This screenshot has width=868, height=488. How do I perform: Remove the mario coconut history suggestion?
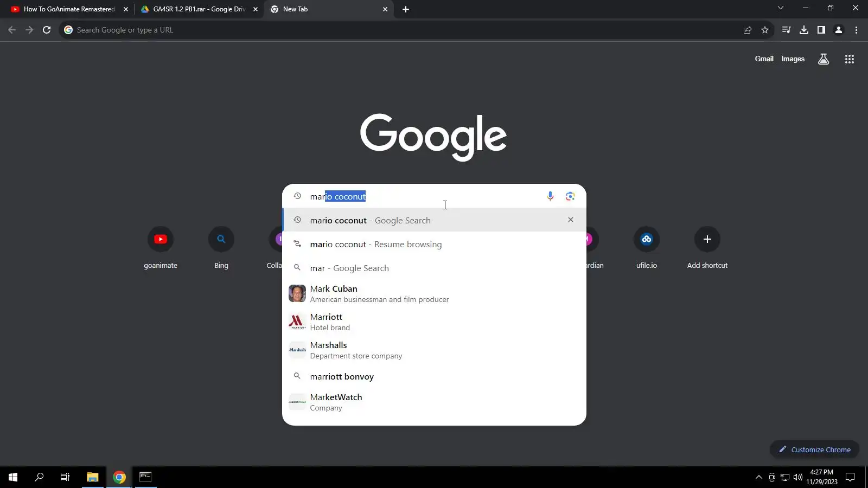[570, 220]
